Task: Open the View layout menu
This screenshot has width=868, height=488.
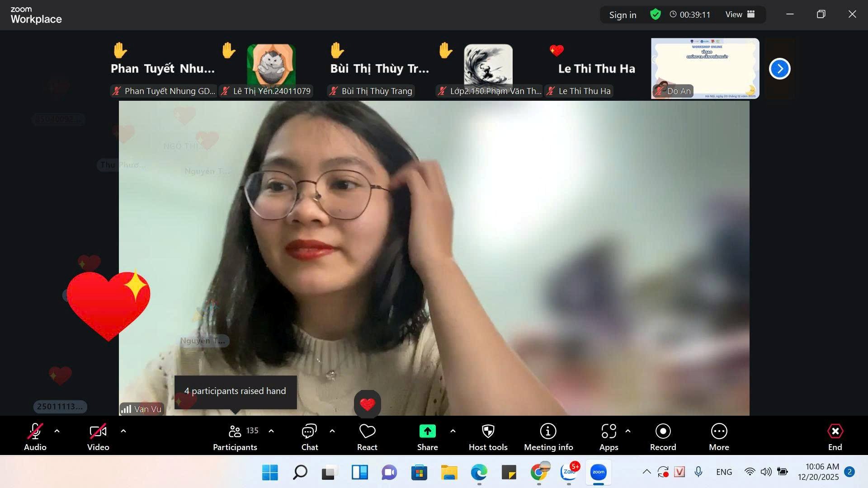Action: [x=740, y=14]
